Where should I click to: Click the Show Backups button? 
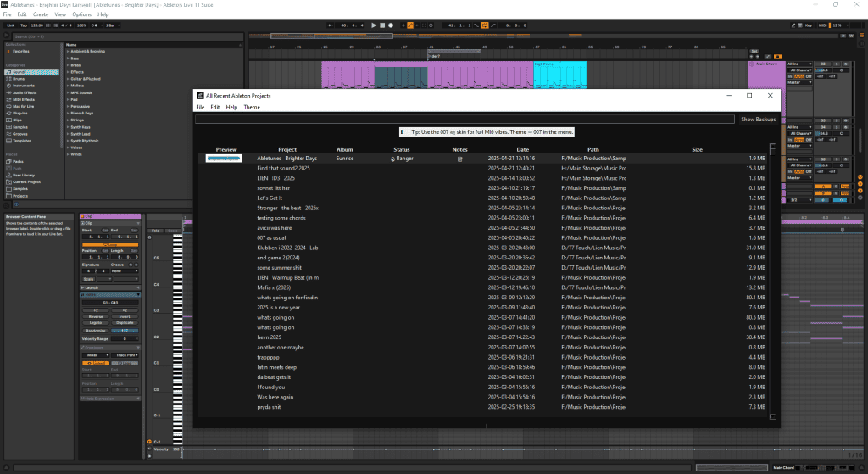point(758,120)
